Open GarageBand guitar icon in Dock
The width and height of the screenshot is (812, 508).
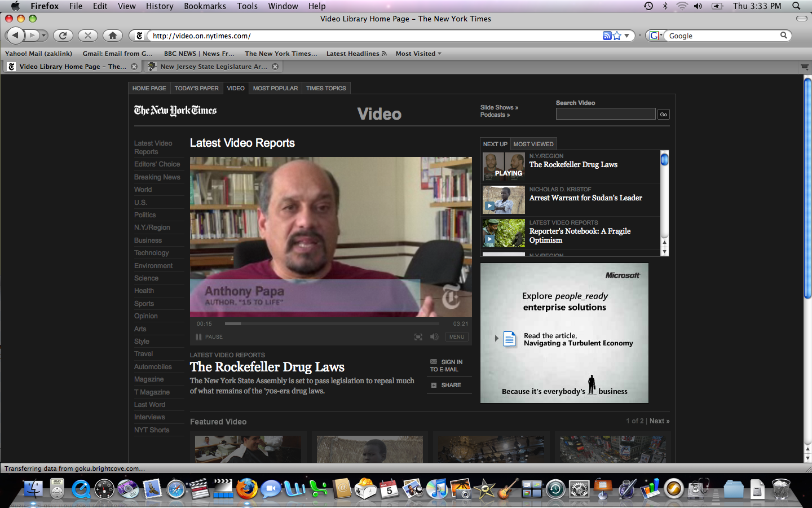pos(507,489)
